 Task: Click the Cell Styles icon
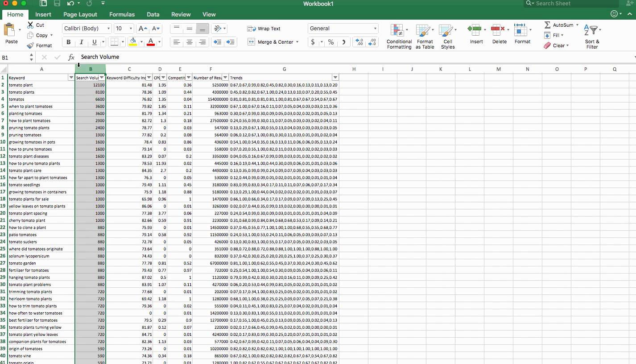click(446, 31)
